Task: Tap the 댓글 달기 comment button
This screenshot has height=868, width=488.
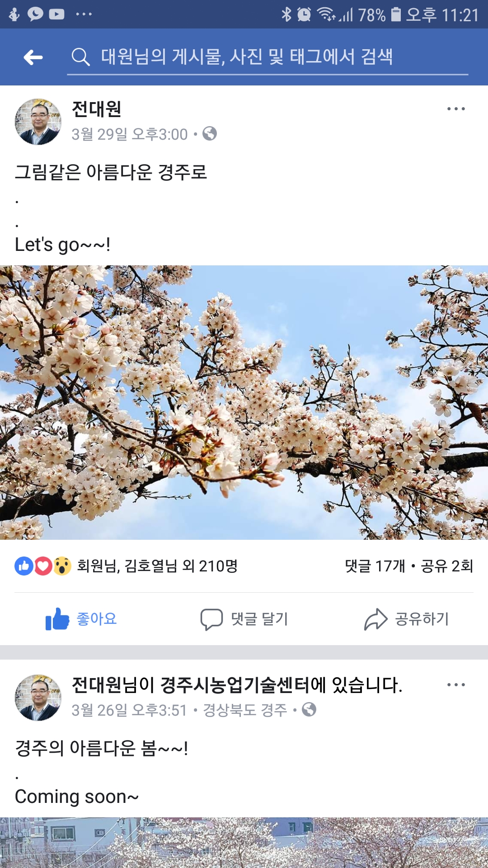Action: click(x=244, y=619)
